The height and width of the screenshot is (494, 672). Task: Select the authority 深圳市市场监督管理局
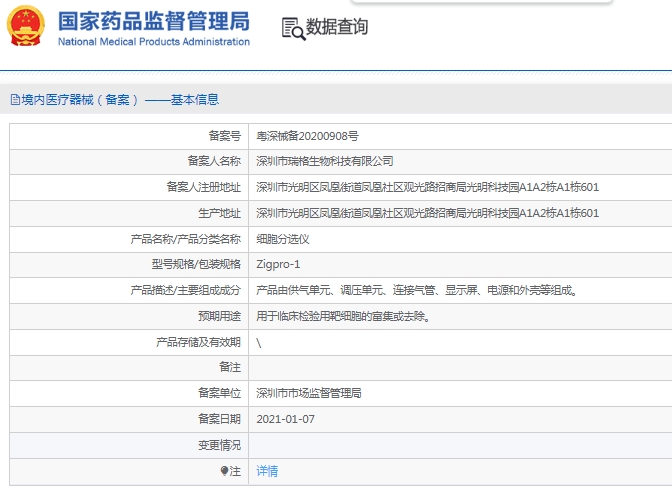point(309,393)
